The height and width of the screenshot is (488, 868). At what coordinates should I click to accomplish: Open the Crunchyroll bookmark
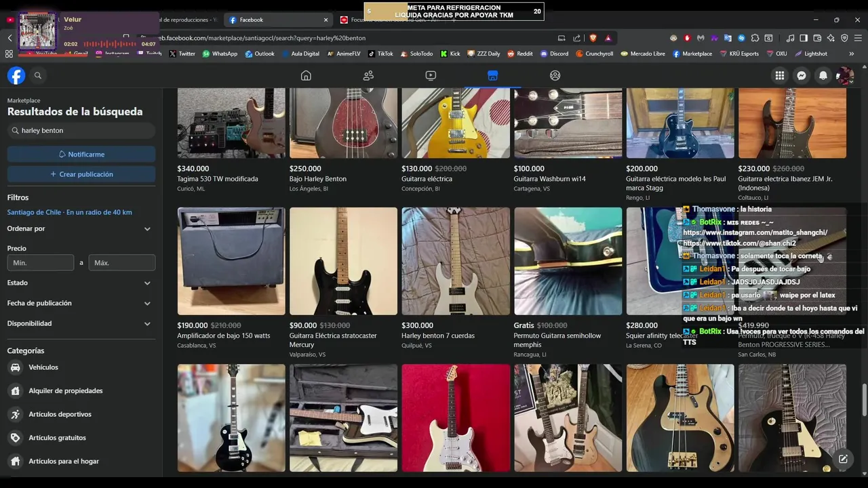(x=594, y=54)
